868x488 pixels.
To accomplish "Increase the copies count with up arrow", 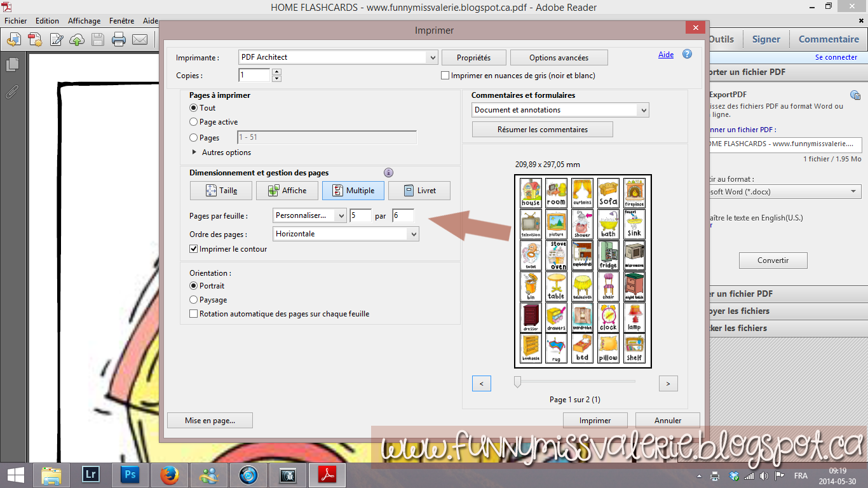I will pyautogui.click(x=276, y=72).
